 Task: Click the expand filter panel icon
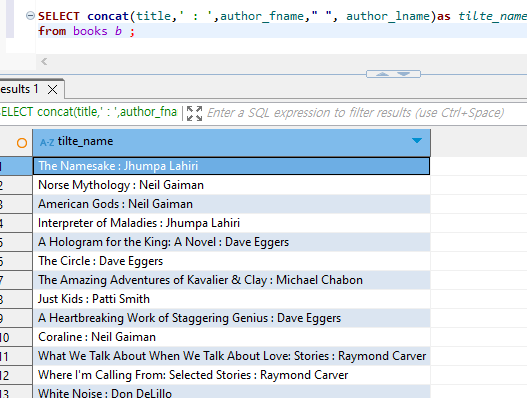194,113
